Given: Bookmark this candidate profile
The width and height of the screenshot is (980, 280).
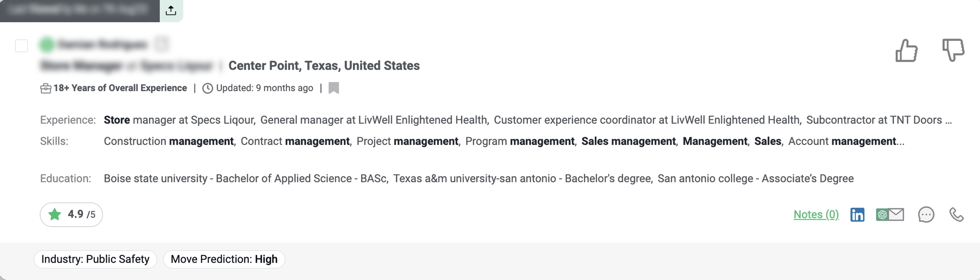Looking at the screenshot, I should coord(334,88).
